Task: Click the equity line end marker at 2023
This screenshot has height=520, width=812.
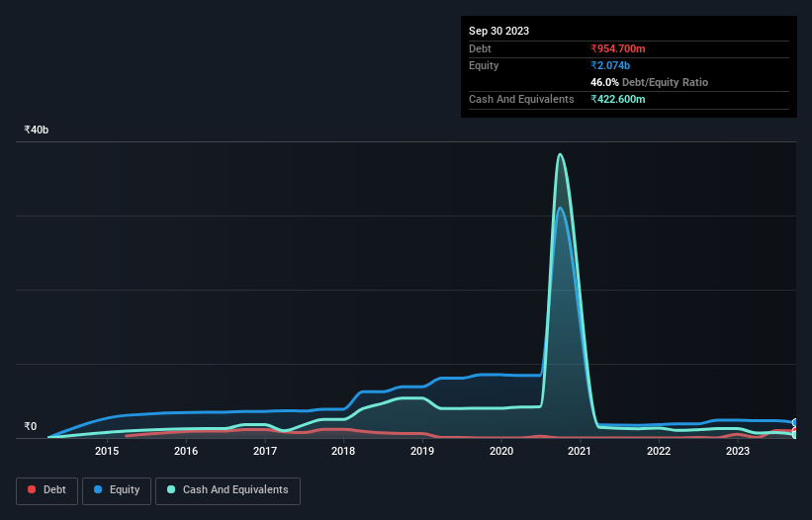Action: [x=795, y=423]
